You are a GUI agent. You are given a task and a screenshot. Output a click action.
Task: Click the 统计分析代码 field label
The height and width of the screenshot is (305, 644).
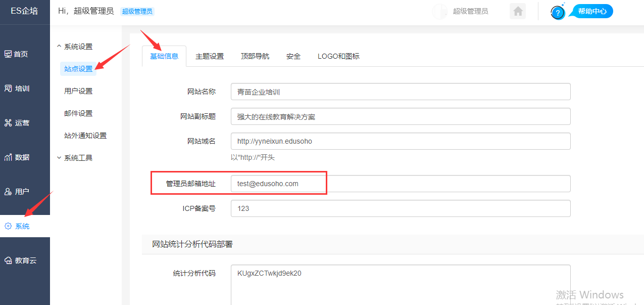pos(194,273)
